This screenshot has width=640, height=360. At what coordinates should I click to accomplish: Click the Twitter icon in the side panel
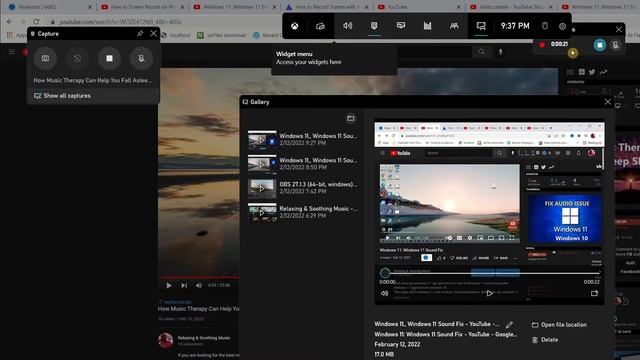pyautogui.click(x=592, y=72)
